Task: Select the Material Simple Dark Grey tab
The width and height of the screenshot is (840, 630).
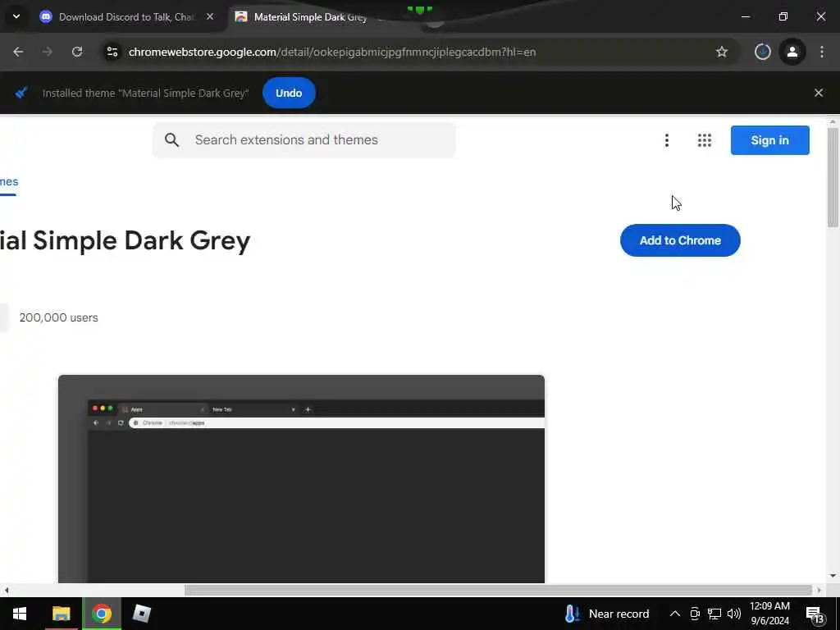Action: 311,17
